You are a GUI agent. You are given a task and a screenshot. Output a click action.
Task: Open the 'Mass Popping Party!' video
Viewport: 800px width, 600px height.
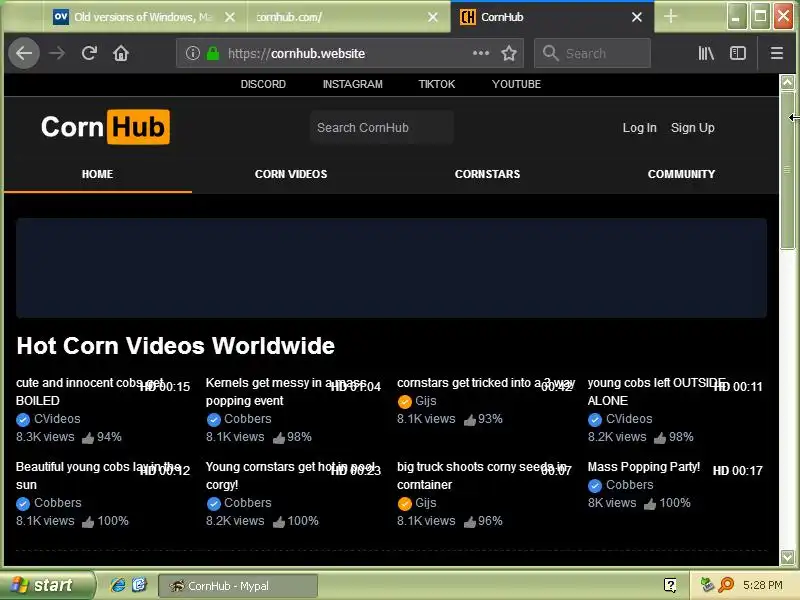tap(643, 467)
